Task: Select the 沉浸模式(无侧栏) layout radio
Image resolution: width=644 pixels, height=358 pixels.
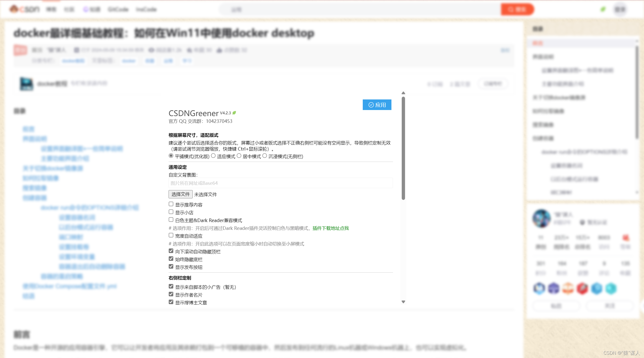Action: pos(265,156)
